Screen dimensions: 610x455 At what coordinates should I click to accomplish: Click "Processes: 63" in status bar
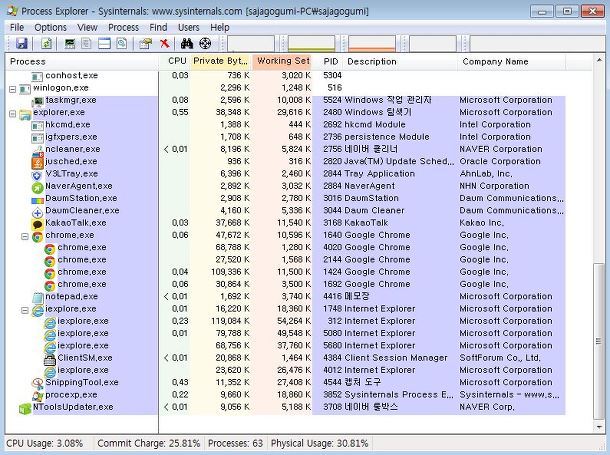(235, 444)
